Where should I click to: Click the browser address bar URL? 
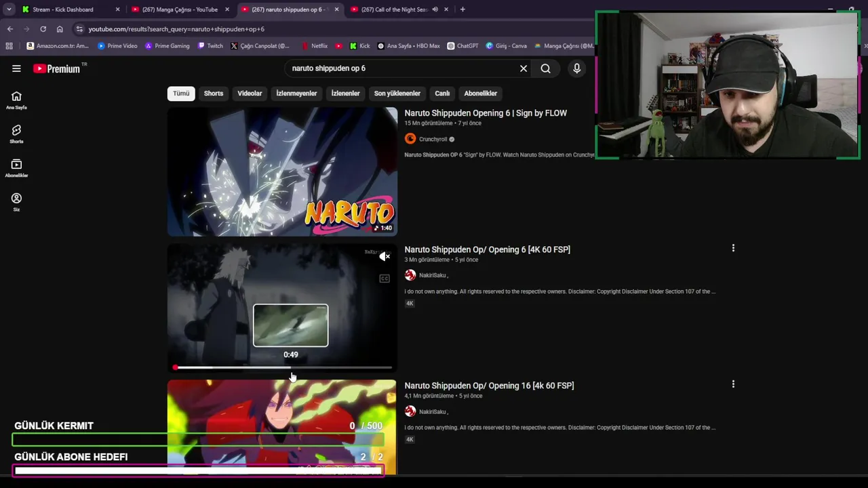point(176,29)
